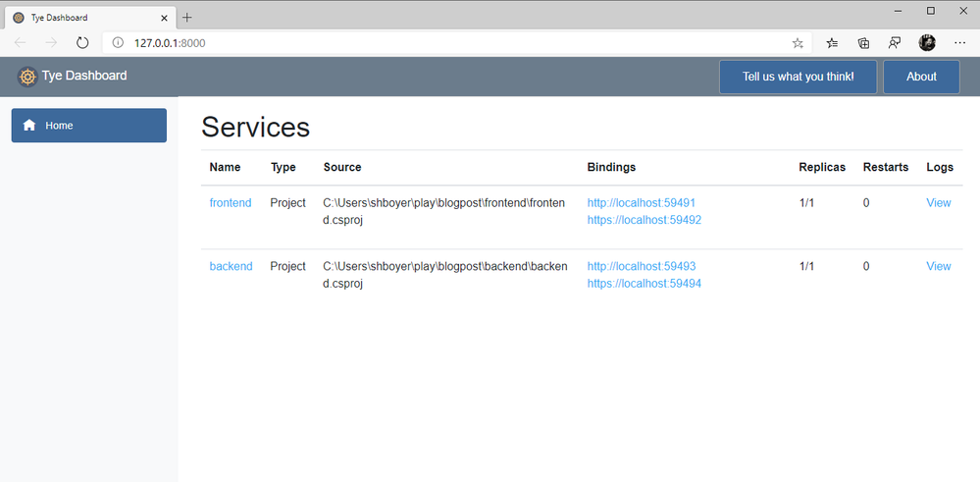Maximize the browser window
980x482 pixels.
[x=931, y=11]
